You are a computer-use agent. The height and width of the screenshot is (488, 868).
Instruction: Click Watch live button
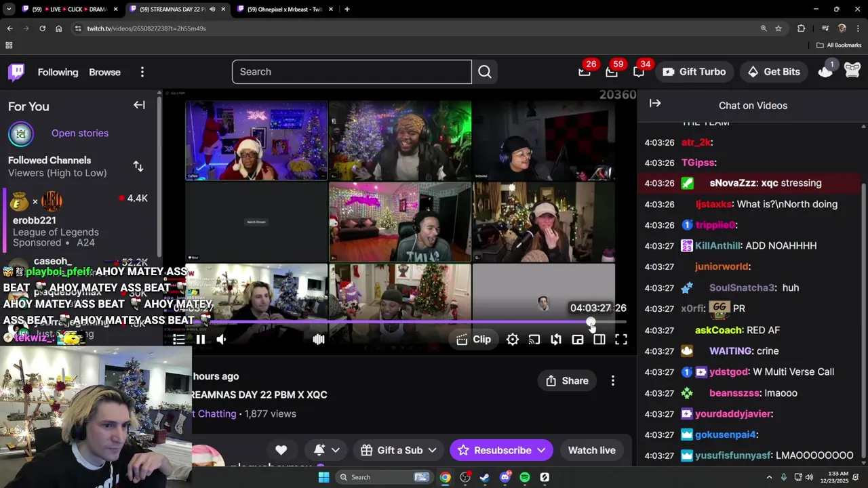(592, 450)
